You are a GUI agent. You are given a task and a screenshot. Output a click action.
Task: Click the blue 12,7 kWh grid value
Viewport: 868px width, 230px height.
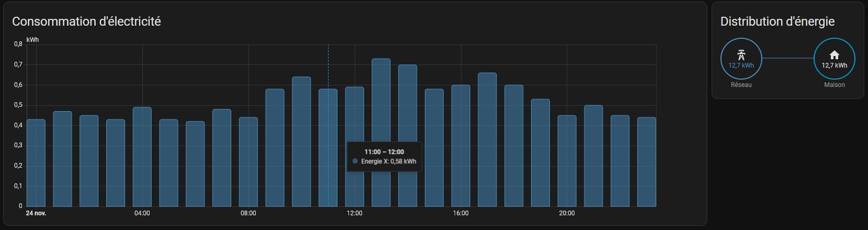[741, 65]
